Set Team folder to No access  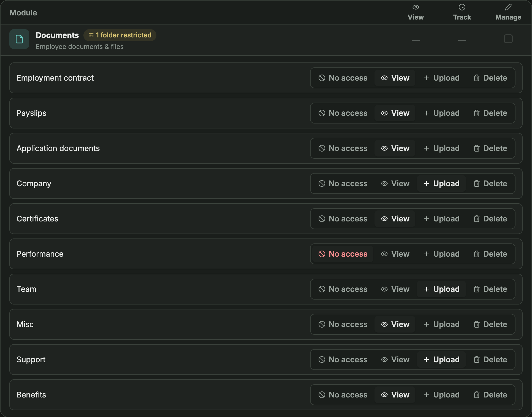pyautogui.click(x=343, y=289)
